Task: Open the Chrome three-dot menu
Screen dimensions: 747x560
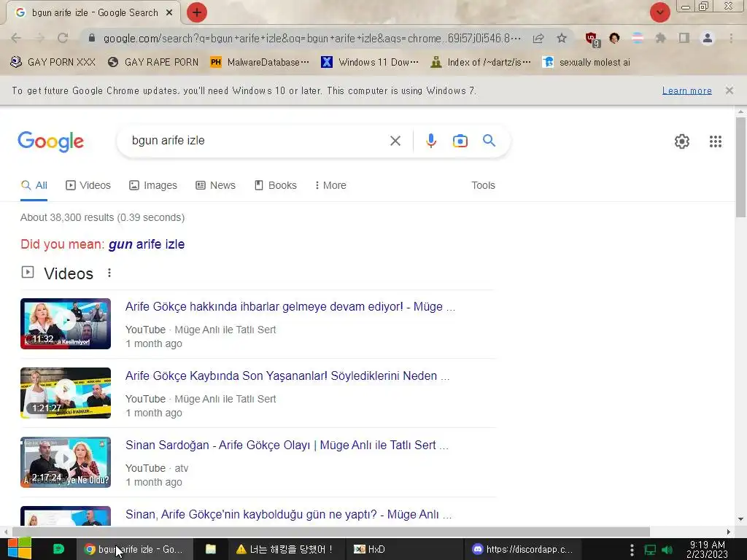Action: [731, 38]
